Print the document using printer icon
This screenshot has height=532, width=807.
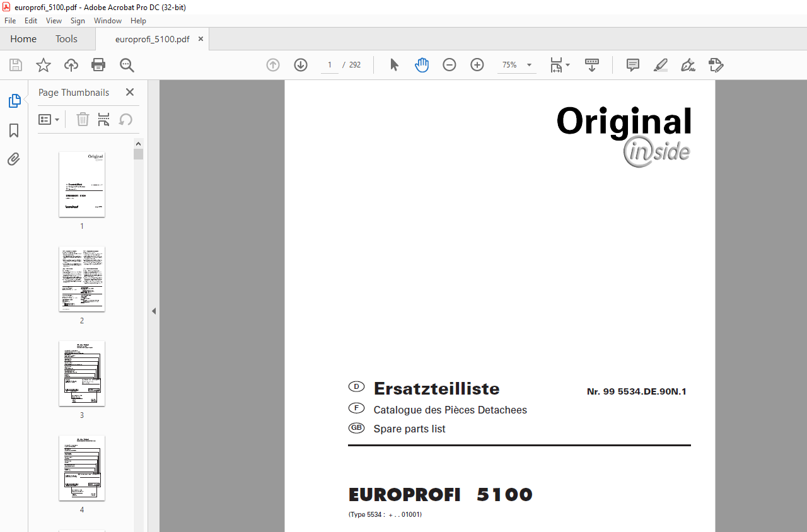coord(98,65)
